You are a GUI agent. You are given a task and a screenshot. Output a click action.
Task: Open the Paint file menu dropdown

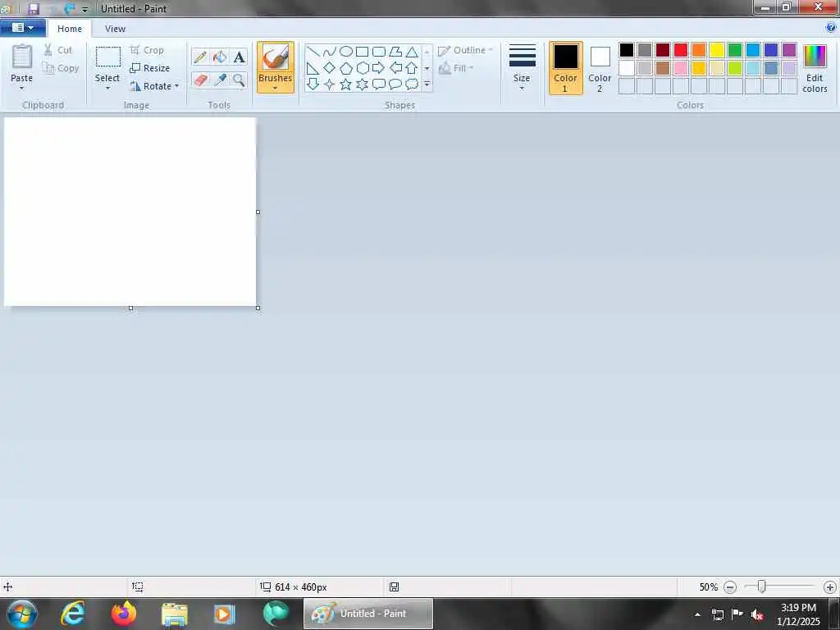(23, 28)
